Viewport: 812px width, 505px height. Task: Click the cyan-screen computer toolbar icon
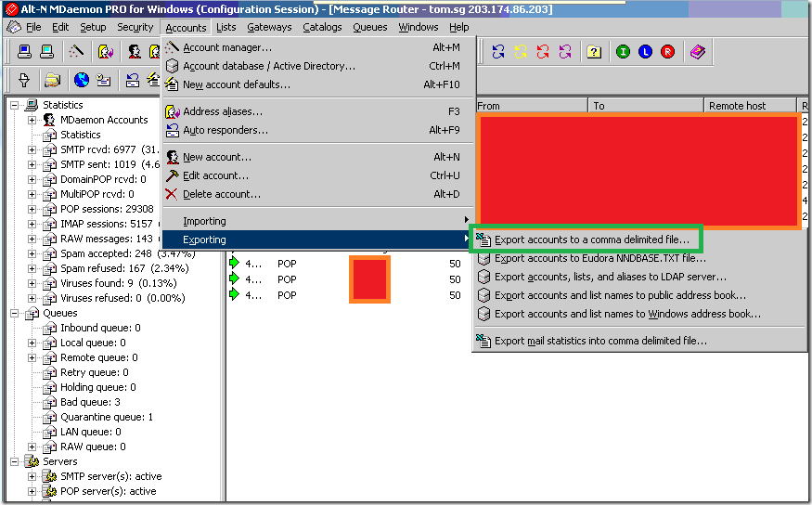[x=46, y=51]
